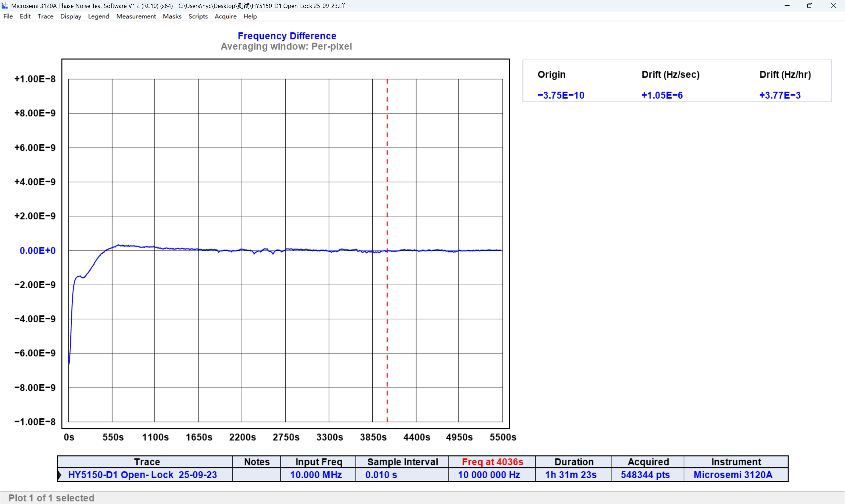This screenshot has height=504, width=845.
Task: Click the trace selection arrow marker
Action: point(60,475)
